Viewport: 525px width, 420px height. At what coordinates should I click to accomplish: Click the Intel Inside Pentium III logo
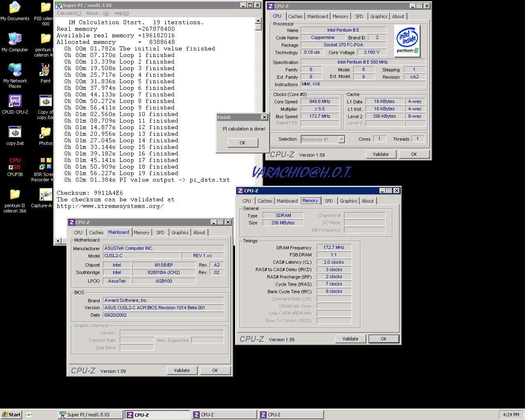pyautogui.click(x=408, y=40)
